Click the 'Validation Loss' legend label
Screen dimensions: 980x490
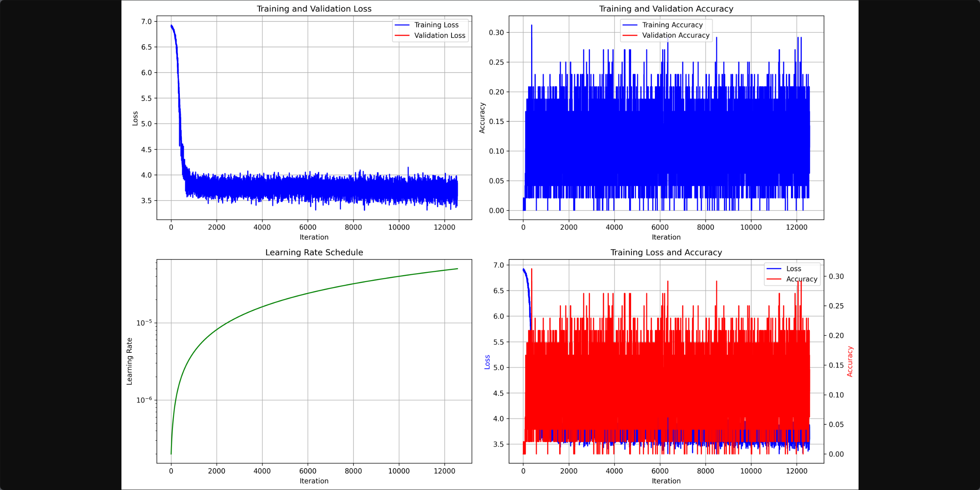point(439,35)
